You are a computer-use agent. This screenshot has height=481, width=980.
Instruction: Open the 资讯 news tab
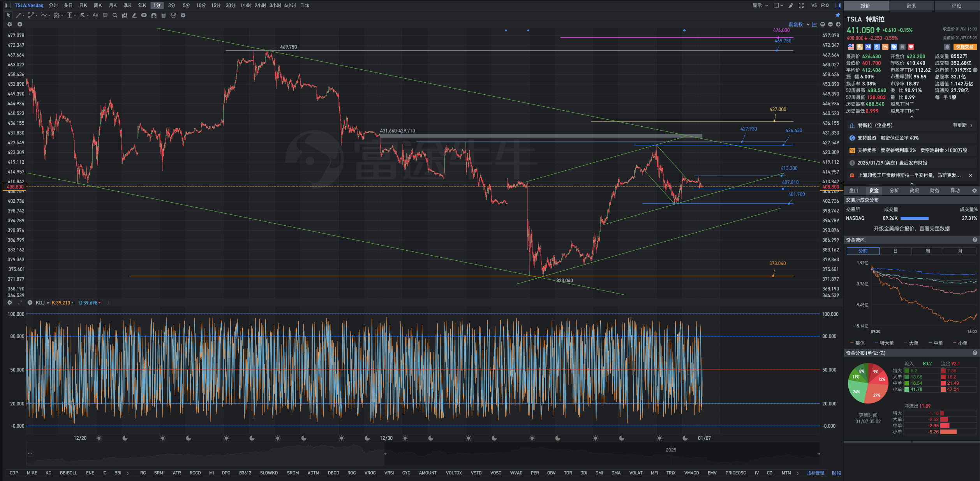pyautogui.click(x=911, y=5)
